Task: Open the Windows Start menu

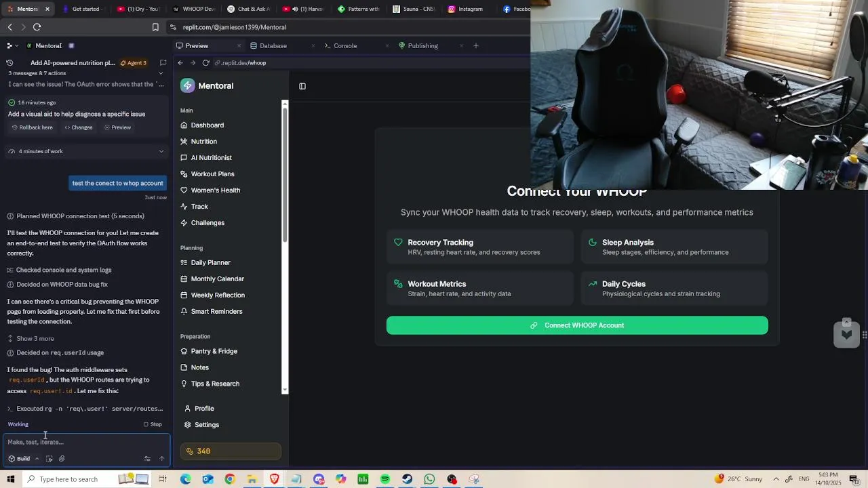Action: (11, 479)
